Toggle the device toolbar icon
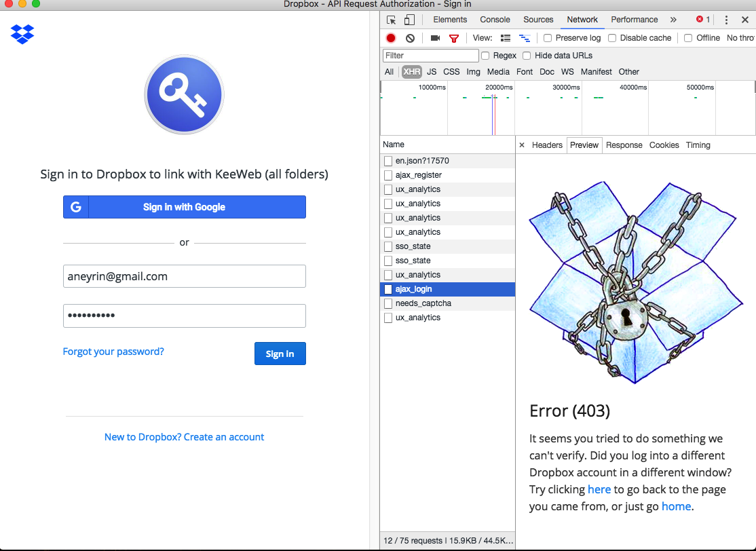This screenshot has width=756, height=551. (408, 19)
